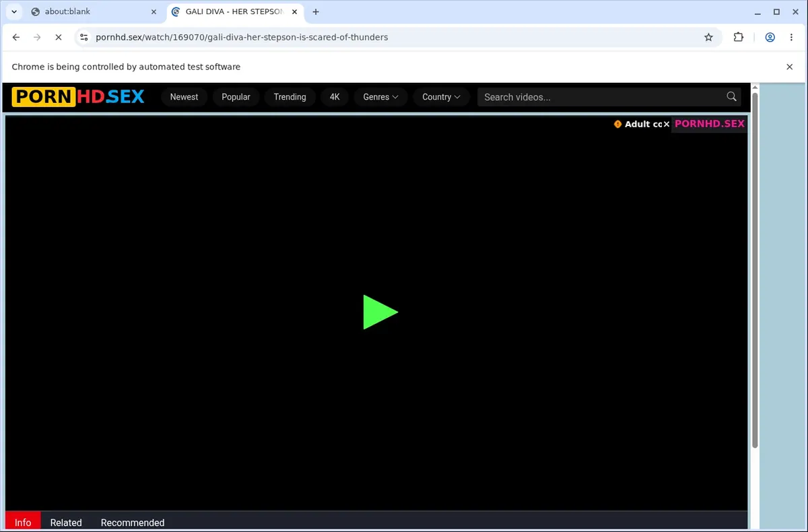Click the pink PORNHD.SEX watermark link

[x=710, y=124]
